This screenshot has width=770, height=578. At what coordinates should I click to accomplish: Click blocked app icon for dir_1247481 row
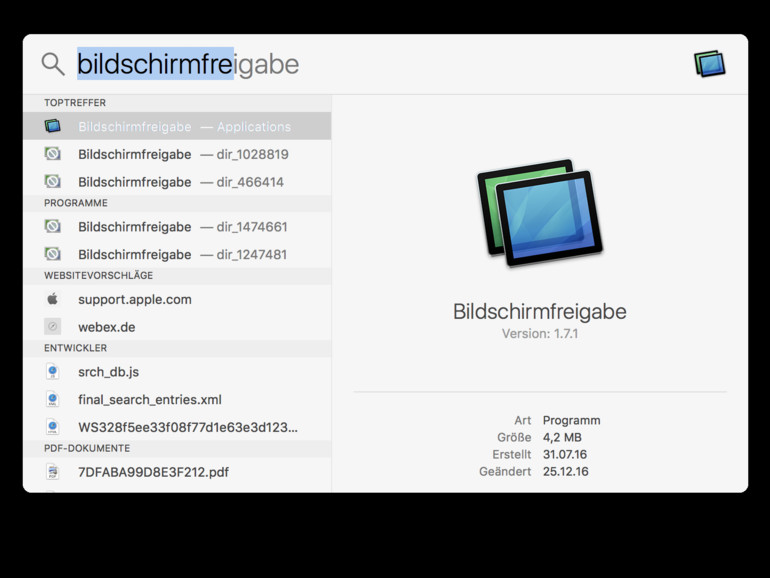[x=53, y=253]
